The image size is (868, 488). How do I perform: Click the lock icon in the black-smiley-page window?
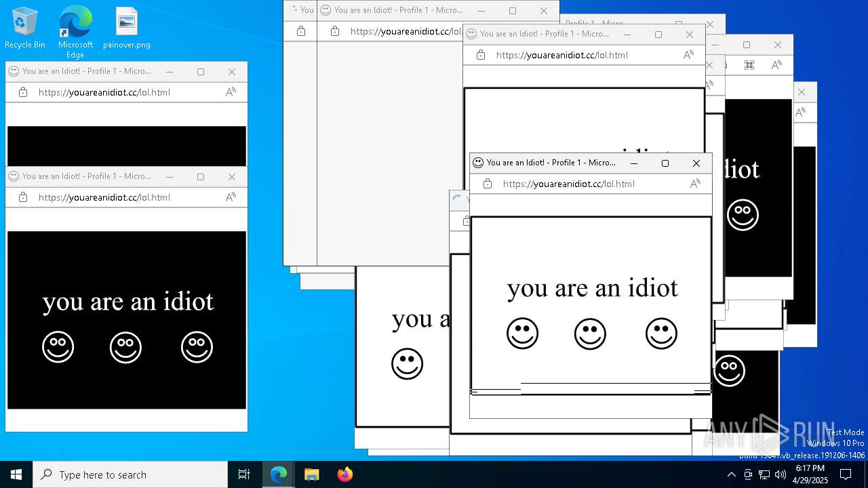[x=23, y=197]
